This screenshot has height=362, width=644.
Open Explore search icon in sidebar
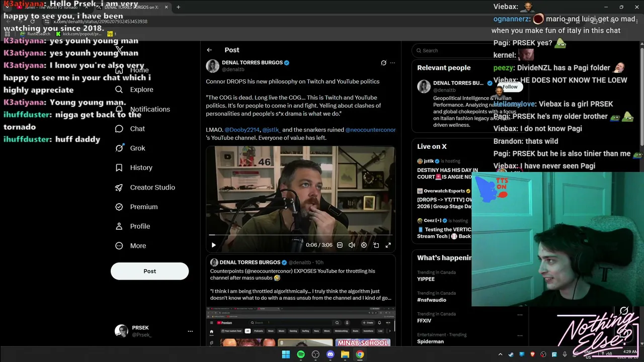point(119,89)
